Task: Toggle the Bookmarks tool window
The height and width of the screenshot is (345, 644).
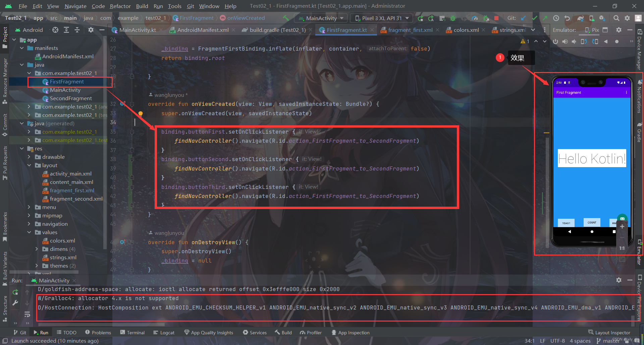Action: [x=5, y=226]
